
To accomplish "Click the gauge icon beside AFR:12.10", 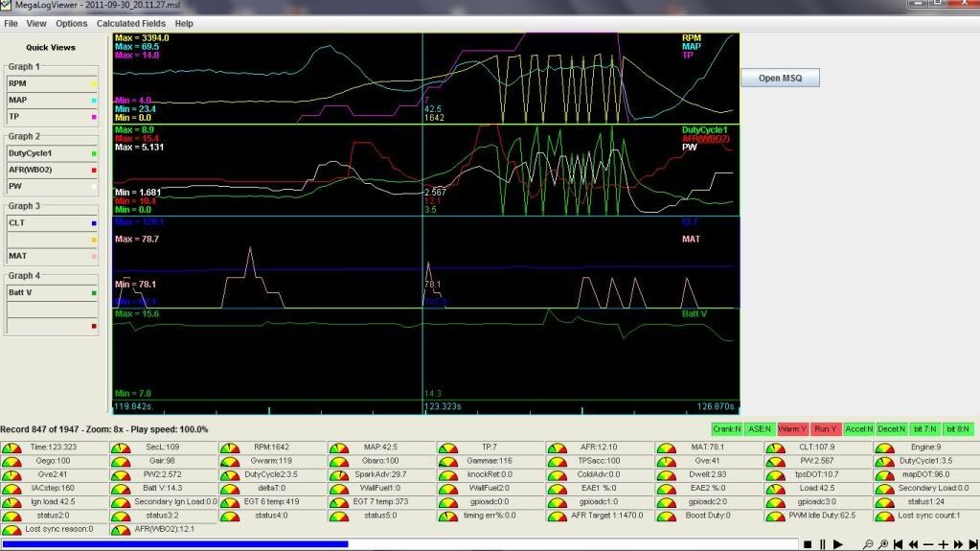I will point(557,448).
